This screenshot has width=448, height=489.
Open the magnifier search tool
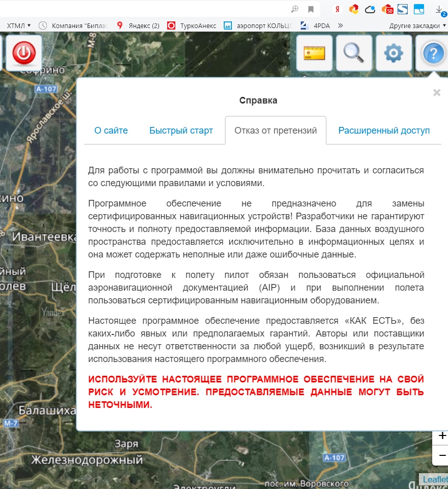[354, 53]
